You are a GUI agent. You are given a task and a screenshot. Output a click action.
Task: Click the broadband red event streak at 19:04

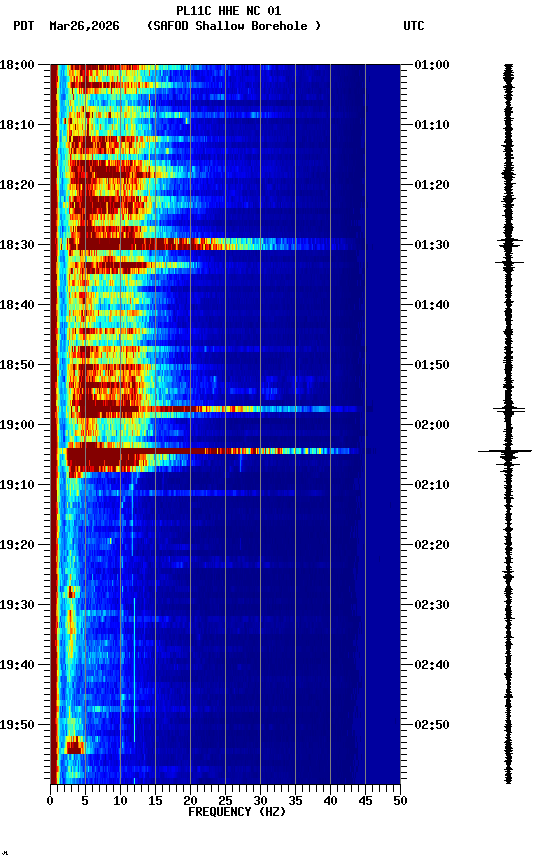point(212,451)
